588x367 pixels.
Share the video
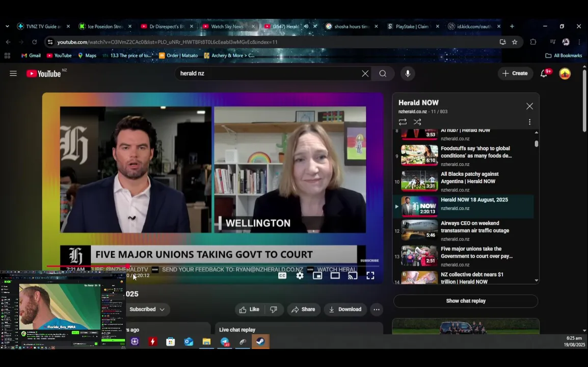303,309
